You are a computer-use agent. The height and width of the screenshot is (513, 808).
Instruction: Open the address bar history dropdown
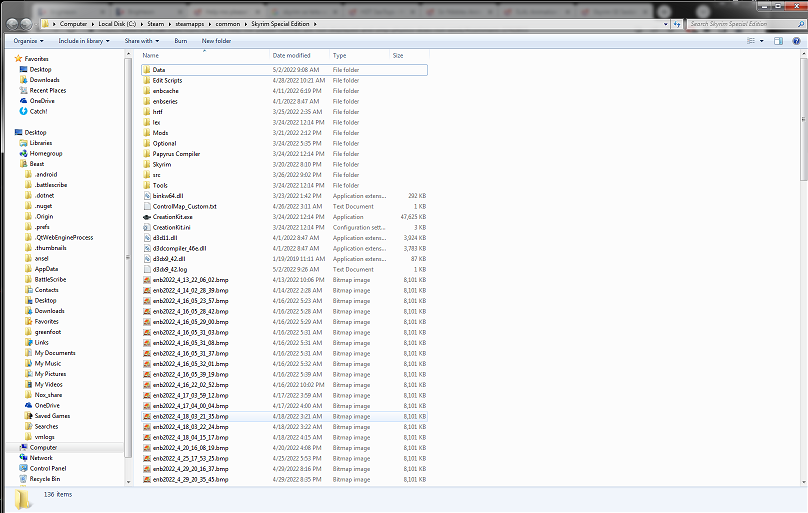click(666, 24)
